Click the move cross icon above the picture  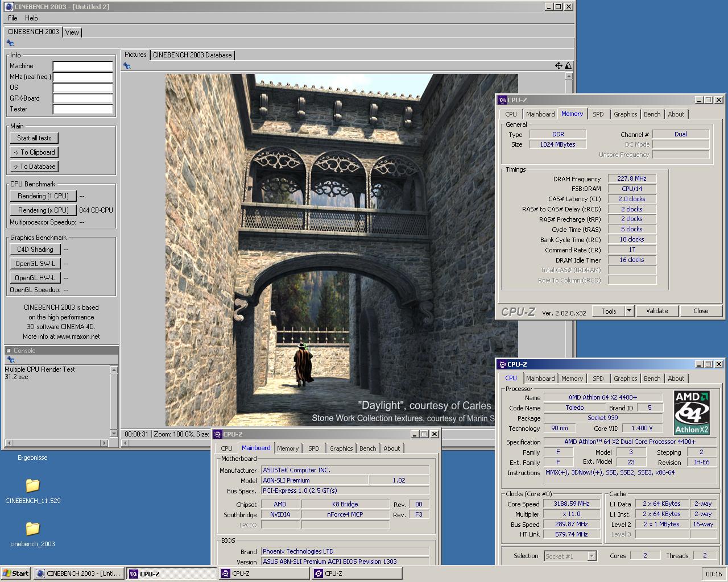559,66
